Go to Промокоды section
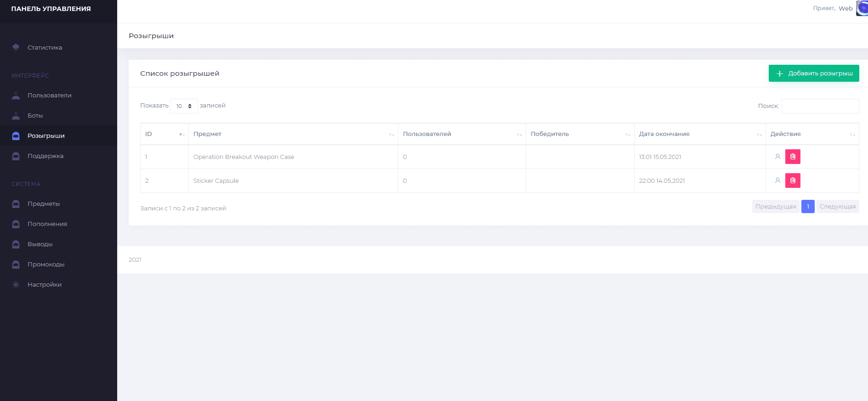Screen dimensions: 868x401 point(46,265)
